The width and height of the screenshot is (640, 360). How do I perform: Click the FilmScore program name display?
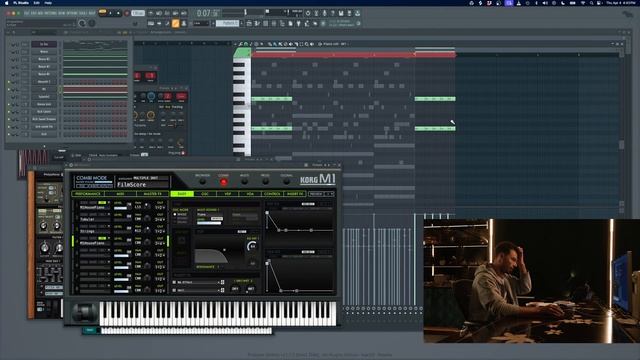point(143,184)
